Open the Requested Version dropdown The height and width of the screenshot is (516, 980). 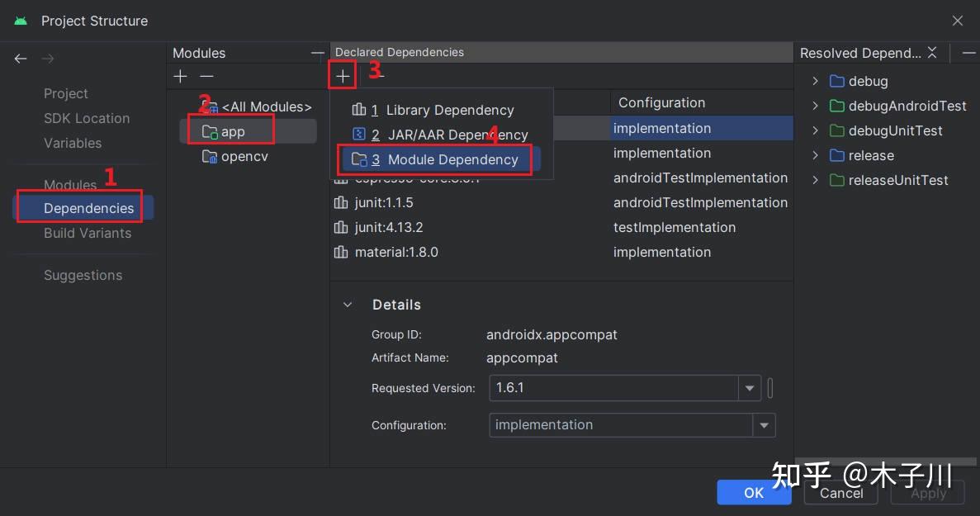[748, 388]
